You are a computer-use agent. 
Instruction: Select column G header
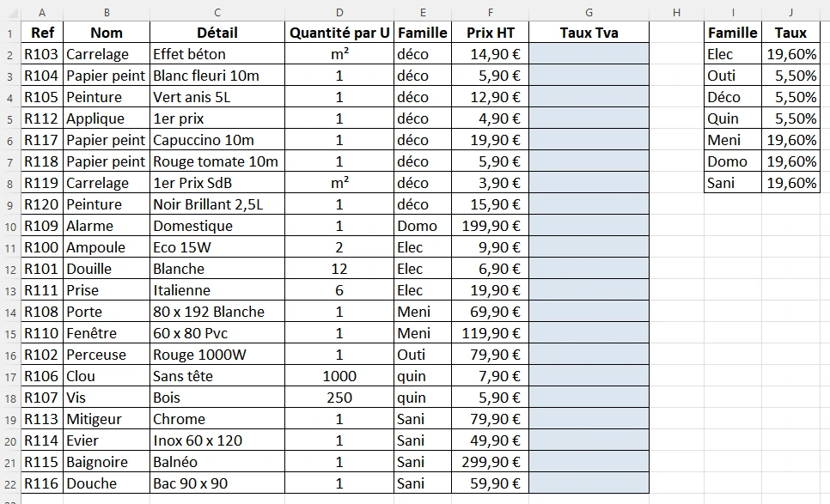589,12
